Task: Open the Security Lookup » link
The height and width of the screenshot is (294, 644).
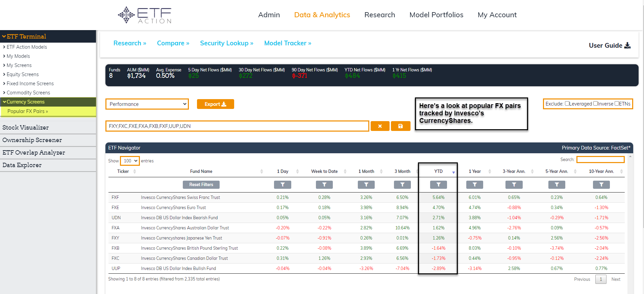Action: [x=227, y=43]
